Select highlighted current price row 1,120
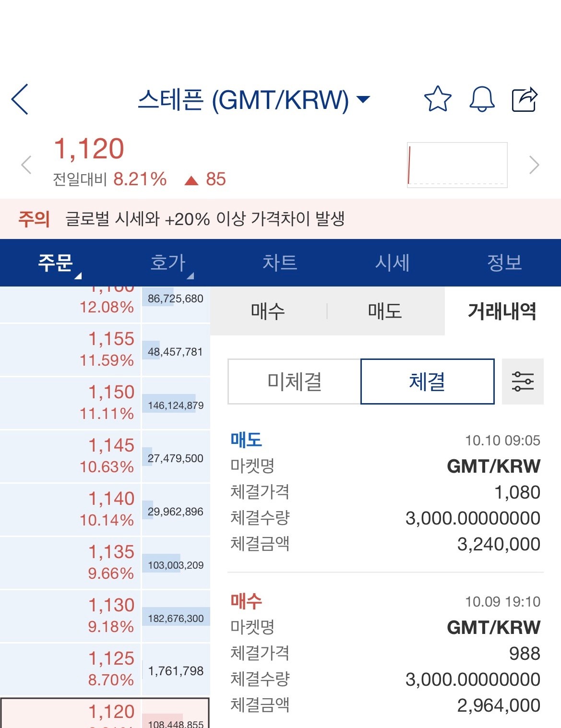The height and width of the screenshot is (728, 561). point(105,713)
